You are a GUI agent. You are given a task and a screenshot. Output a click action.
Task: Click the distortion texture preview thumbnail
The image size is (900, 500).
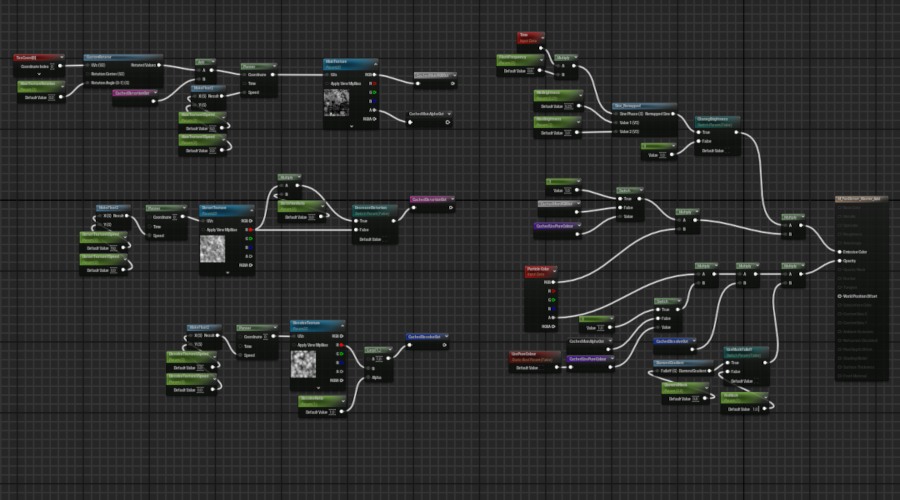click(x=212, y=249)
